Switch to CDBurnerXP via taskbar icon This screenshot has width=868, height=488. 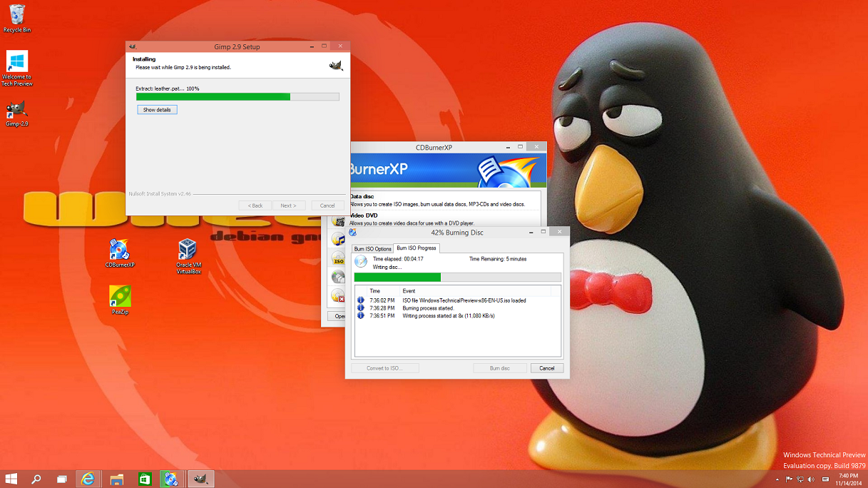171,479
